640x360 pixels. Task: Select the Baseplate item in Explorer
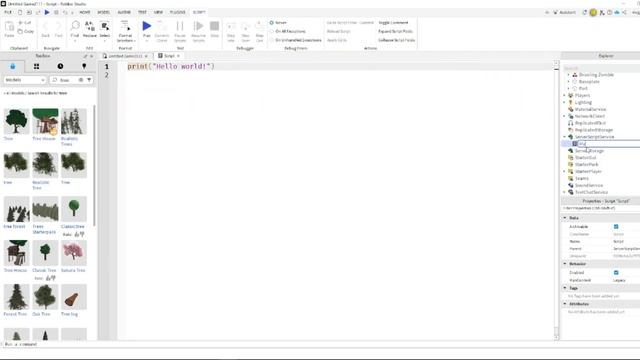589,82
